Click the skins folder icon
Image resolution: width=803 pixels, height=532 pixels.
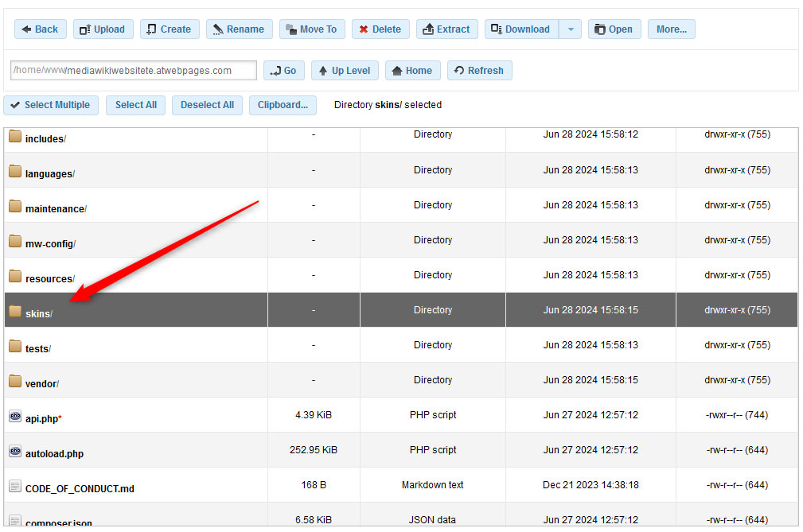pyautogui.click(x=14, y=309)
